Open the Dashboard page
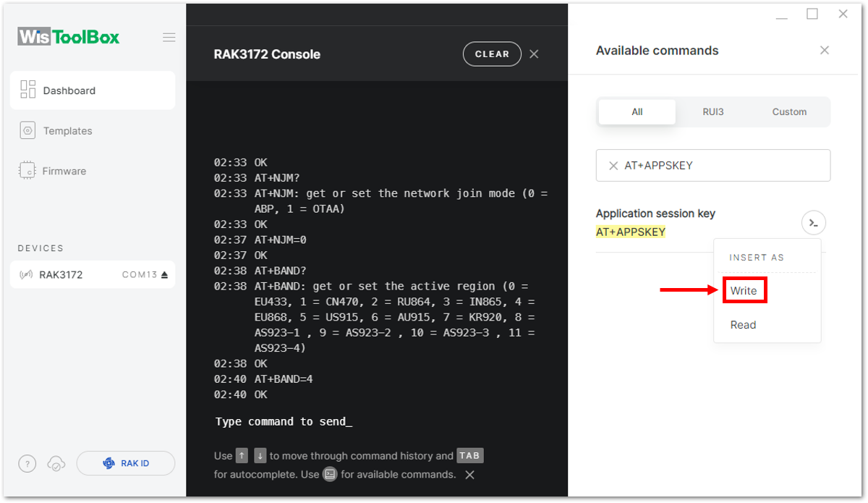The width and height of the screenshot is (868, 503). 93,90
